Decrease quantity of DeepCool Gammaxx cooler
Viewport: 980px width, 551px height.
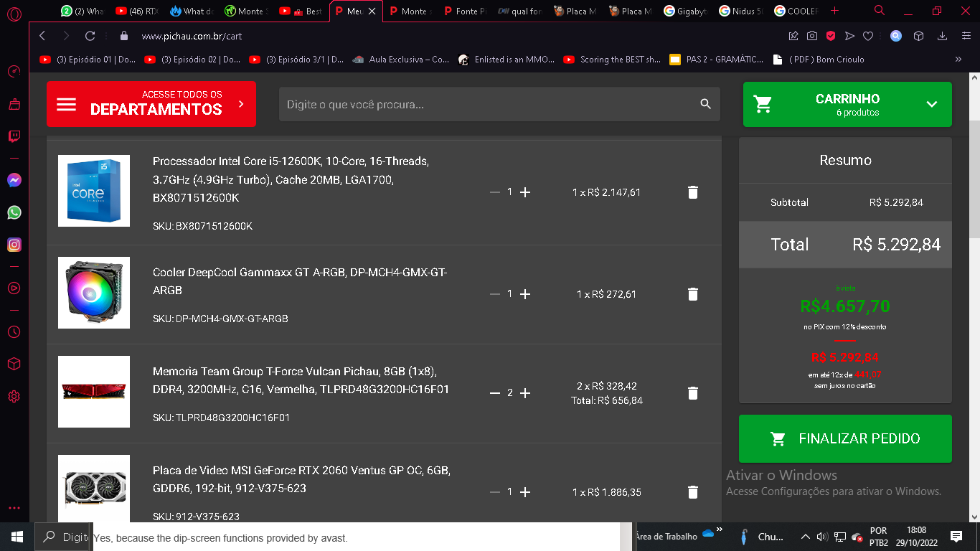[x=494, y=294]
